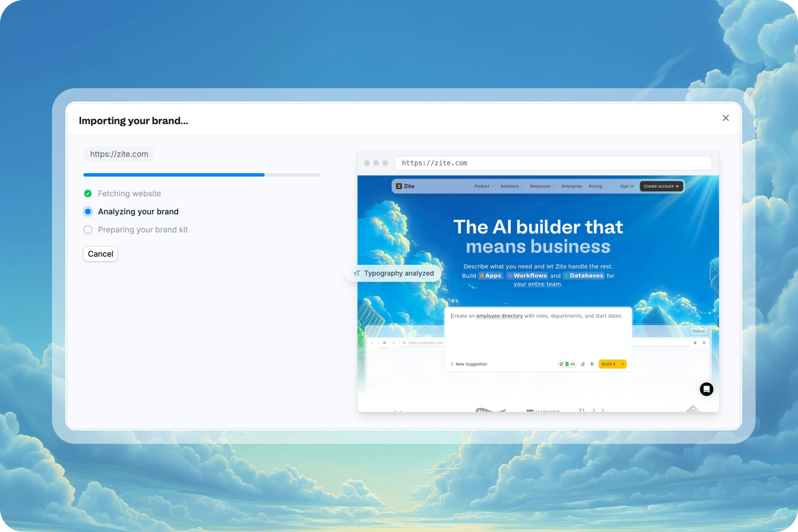Click the Workflows chip in hero text
The height and width of the screenshot is (532, 798).
click(527, 275)
